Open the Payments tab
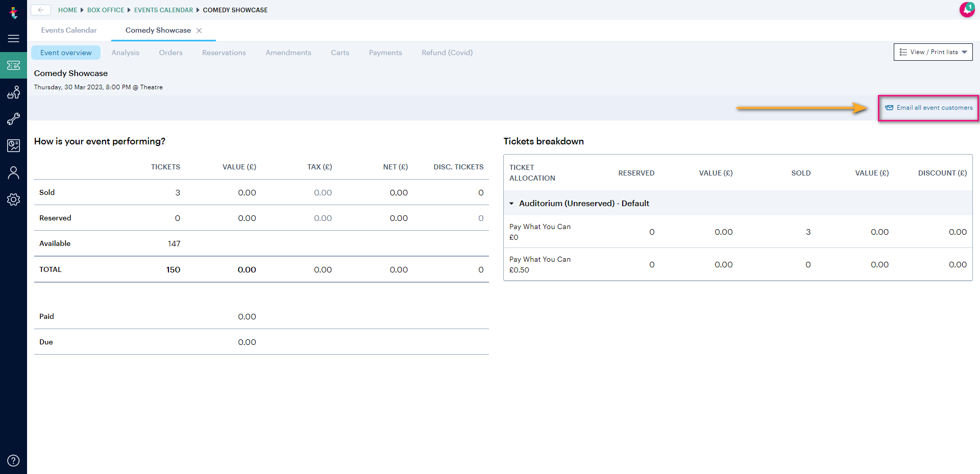The width and height of the screenshot is (980, 474). [385, 53]
